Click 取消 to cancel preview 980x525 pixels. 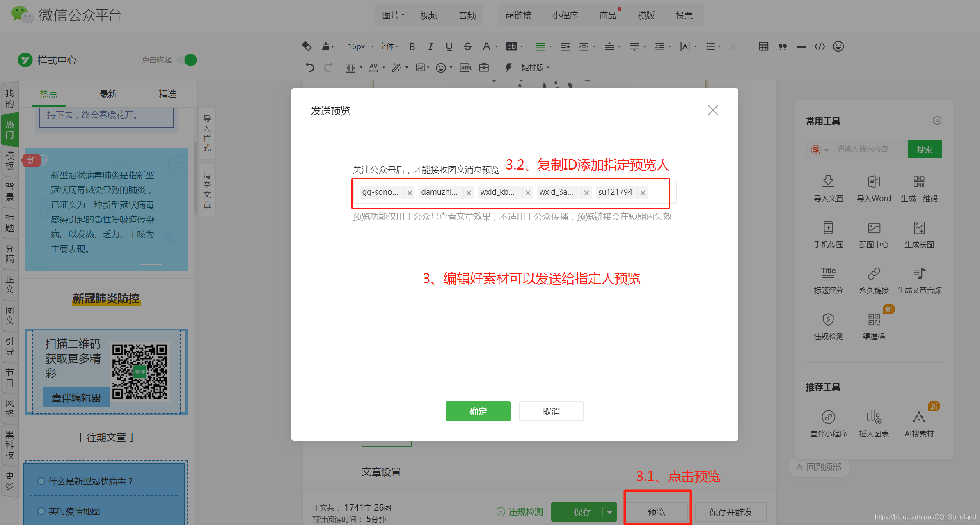pyautogui.click(x=551, y=411)
